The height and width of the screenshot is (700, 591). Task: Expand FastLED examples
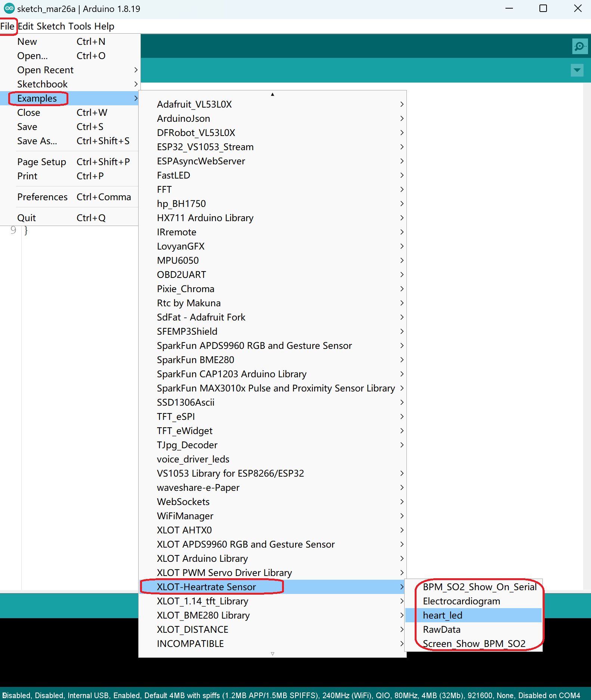click(272, 175)
